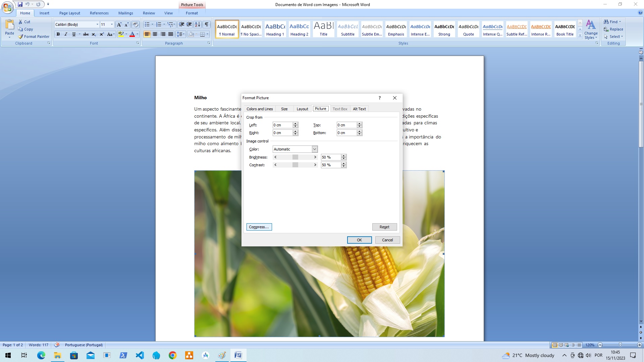This screenshot has height=362, width=644.
Task: Switch to the Page Layout tab
Action: point(69,13)
